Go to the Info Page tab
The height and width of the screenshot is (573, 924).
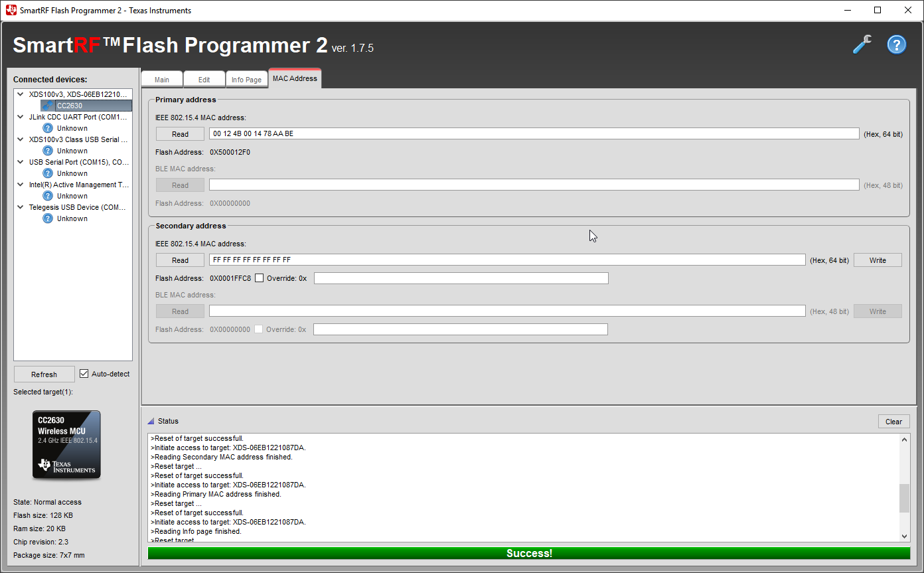click(x=246, y=79)
